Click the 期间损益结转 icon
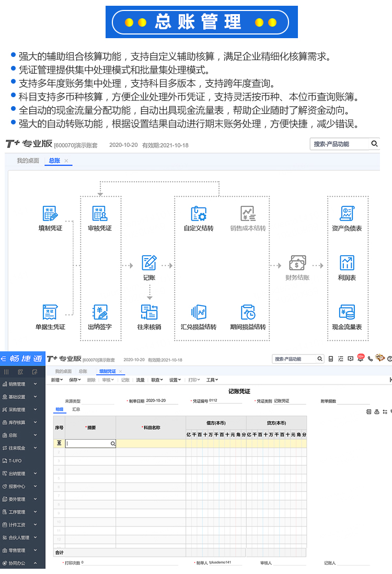392x574 pixels. tap(248, 312)
